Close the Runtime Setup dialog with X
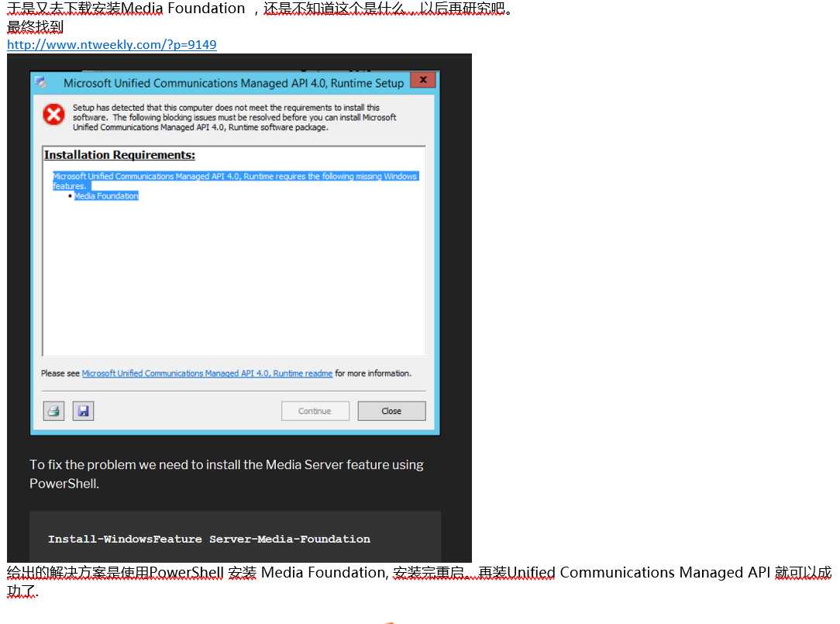Viewport: 840px width, 624px height. tap(423, 80)
